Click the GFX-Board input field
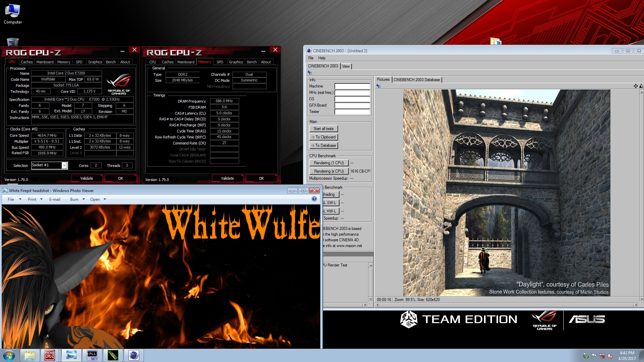Screen dimensions: 644x362 tap(352, 105)
